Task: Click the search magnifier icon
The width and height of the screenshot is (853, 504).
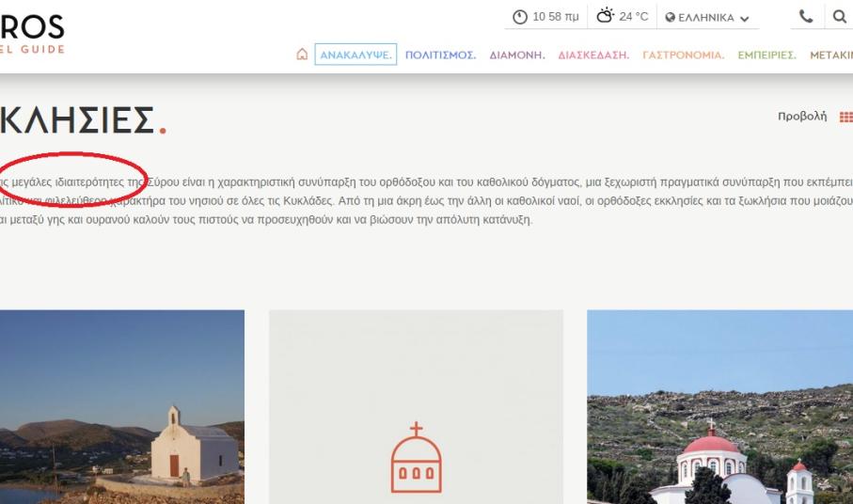Action: click(836, 18)
